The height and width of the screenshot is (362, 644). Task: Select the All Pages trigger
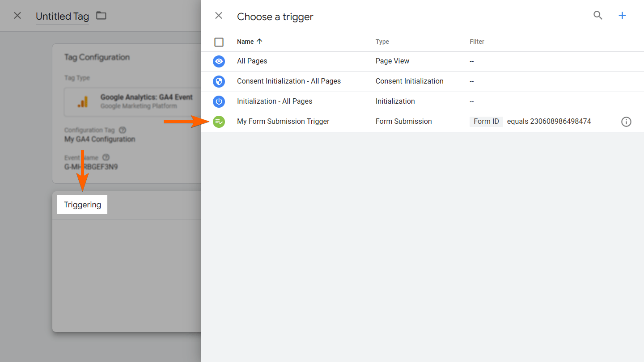click(x=252, y=61)
